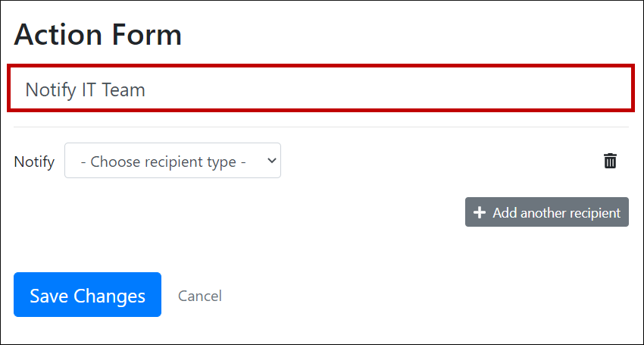Focus the Notify IT Team name field
This screenshot has height=345, width=644.
click(320, 89)
